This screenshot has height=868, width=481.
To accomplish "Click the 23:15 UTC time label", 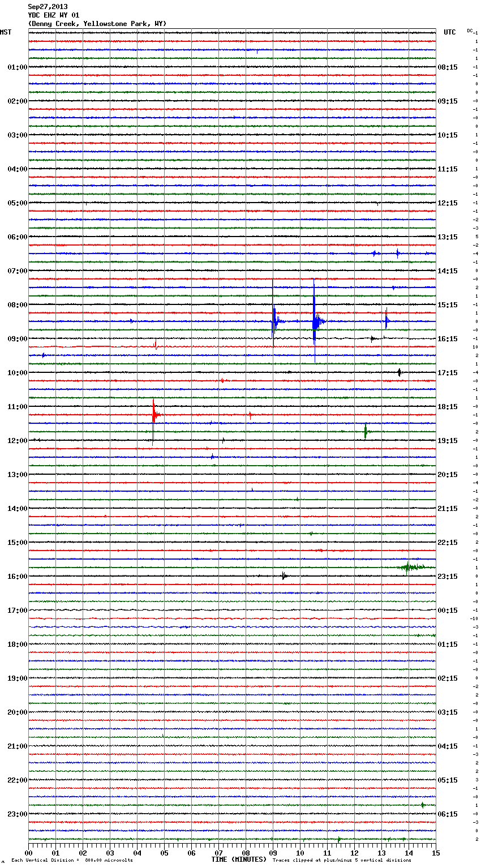I will tap(448, 577).
